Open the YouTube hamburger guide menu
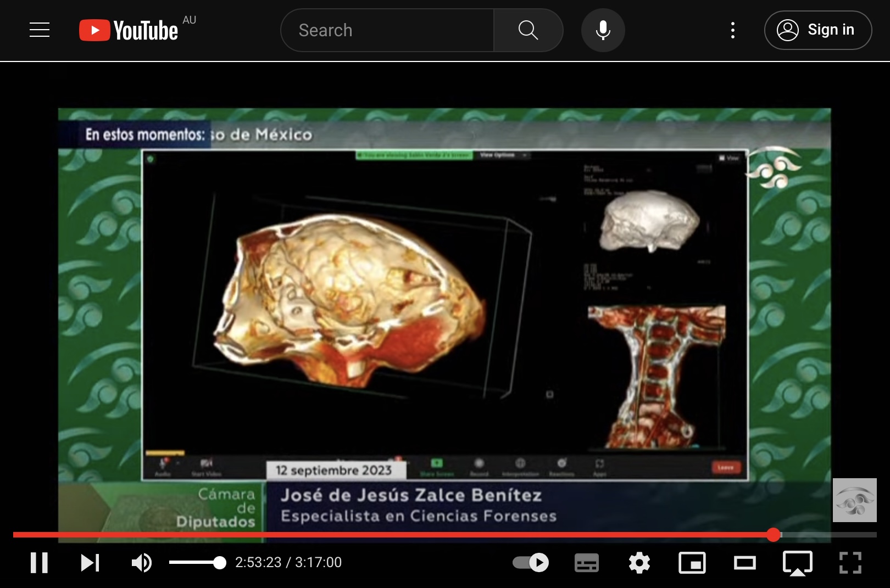 40,30
